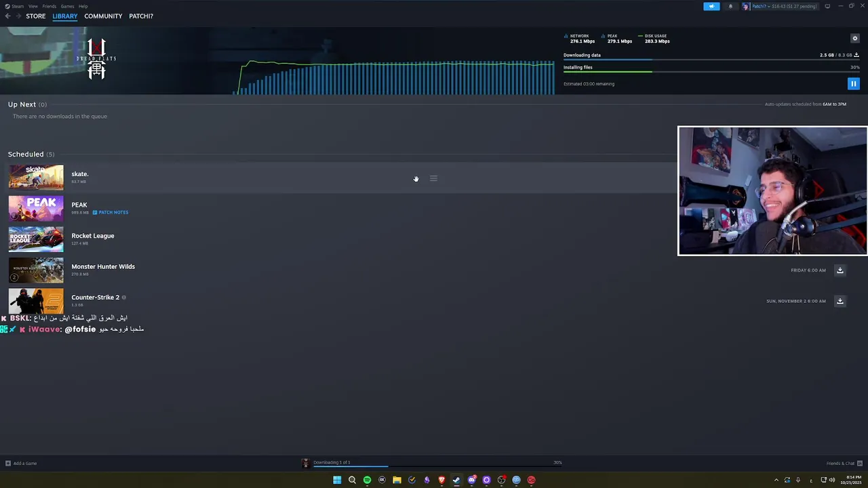Viewport: 868px width, 488px height.
Task: Open Windows Start menu
Action: pos(337,480)
